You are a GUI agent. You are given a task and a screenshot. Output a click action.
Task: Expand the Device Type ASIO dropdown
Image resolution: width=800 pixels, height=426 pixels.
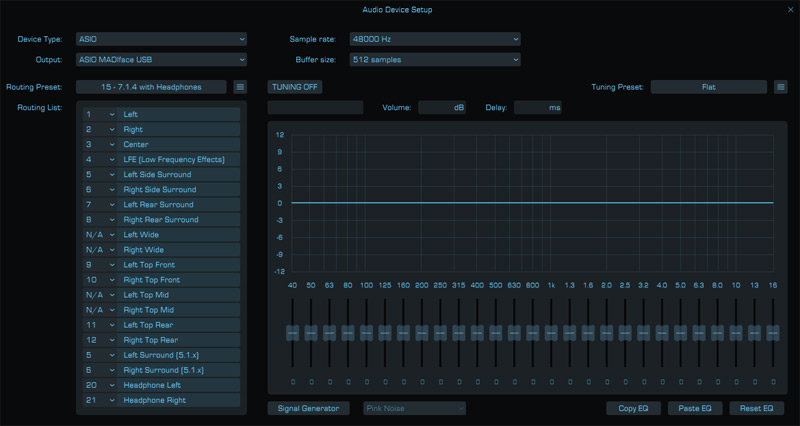coord(161,39)
